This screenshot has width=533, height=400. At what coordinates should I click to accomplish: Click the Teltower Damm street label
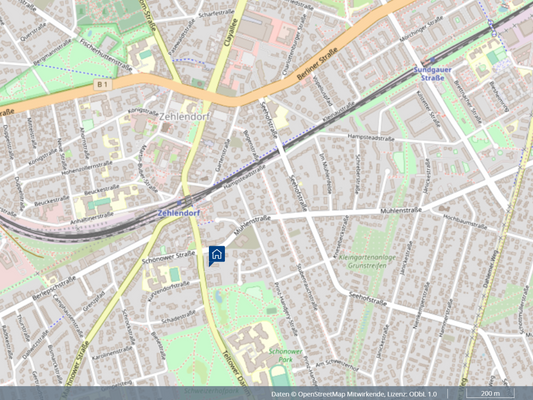238,372
